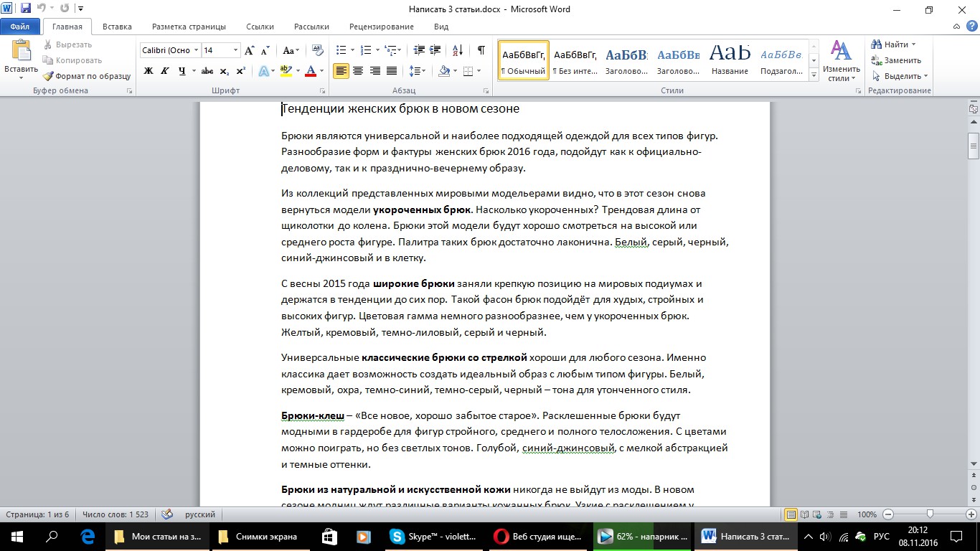Sort the selected text alphabetically

point(458,50)
